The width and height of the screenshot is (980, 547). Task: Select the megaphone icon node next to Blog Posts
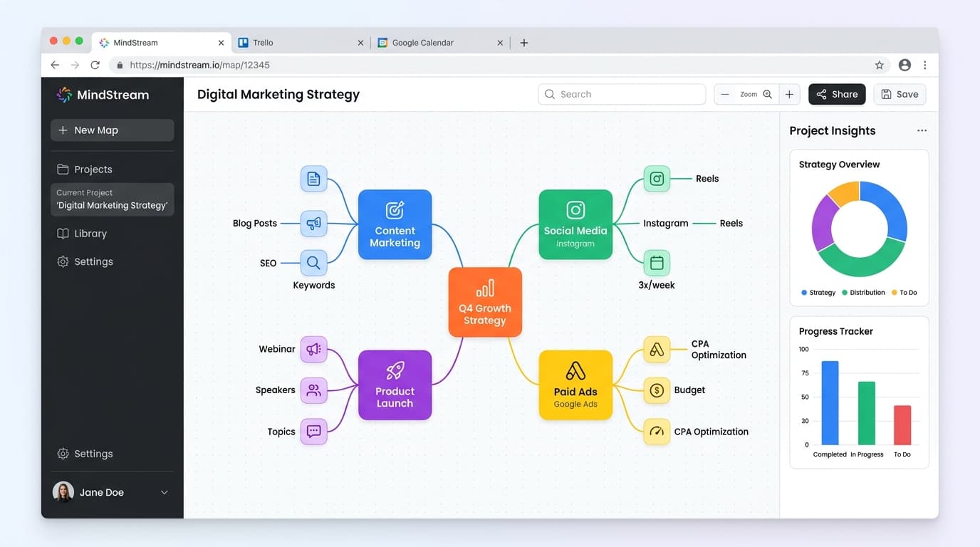click(x=313, y=223)
